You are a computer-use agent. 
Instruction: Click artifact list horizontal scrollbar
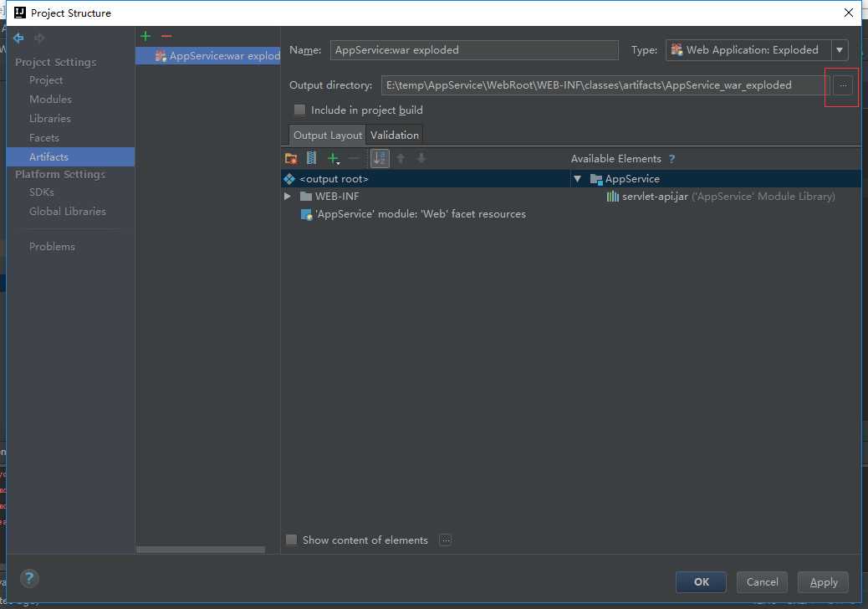coord(201,550)
